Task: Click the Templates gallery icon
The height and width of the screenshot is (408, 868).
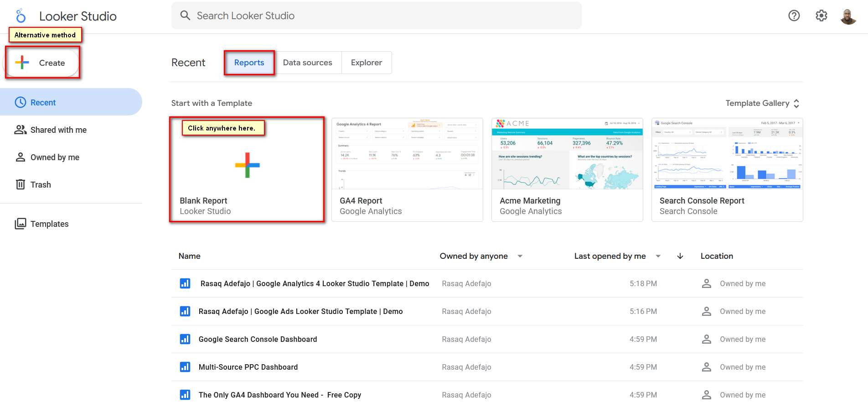Action: (x=21, y=224)
